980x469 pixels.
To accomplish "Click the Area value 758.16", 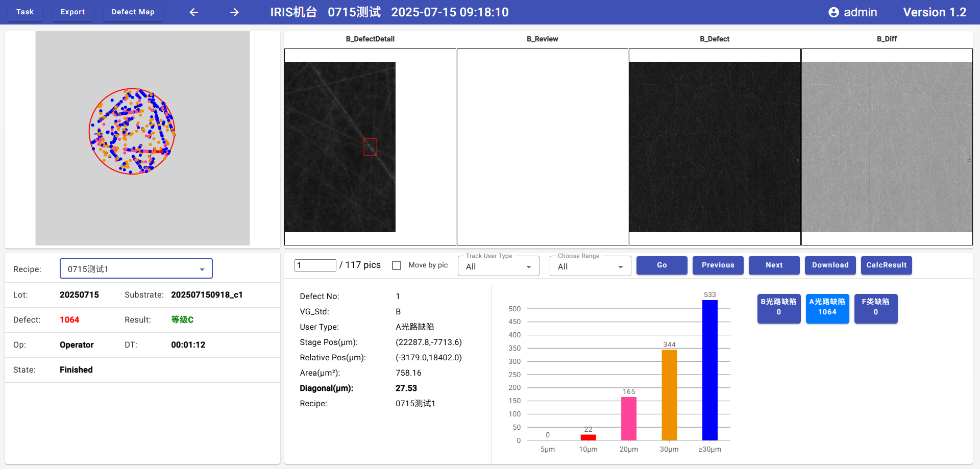I will (409, 373).
